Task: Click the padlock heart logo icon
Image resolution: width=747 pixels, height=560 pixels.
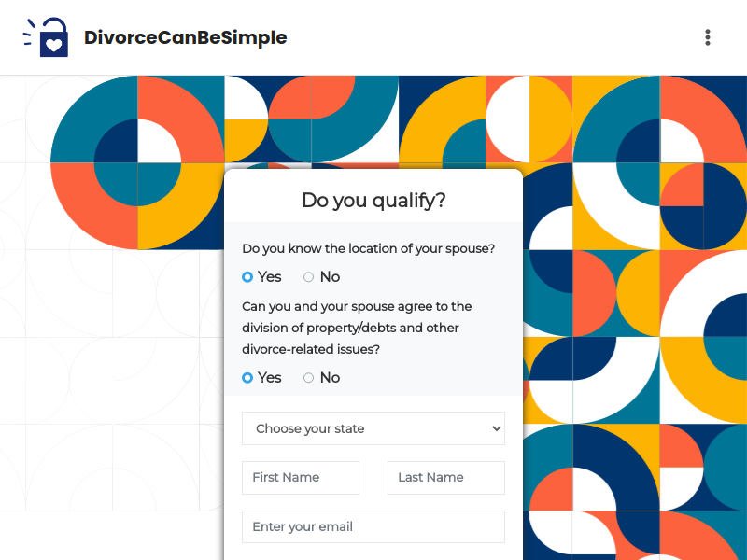Action: (x=46, y=37)
